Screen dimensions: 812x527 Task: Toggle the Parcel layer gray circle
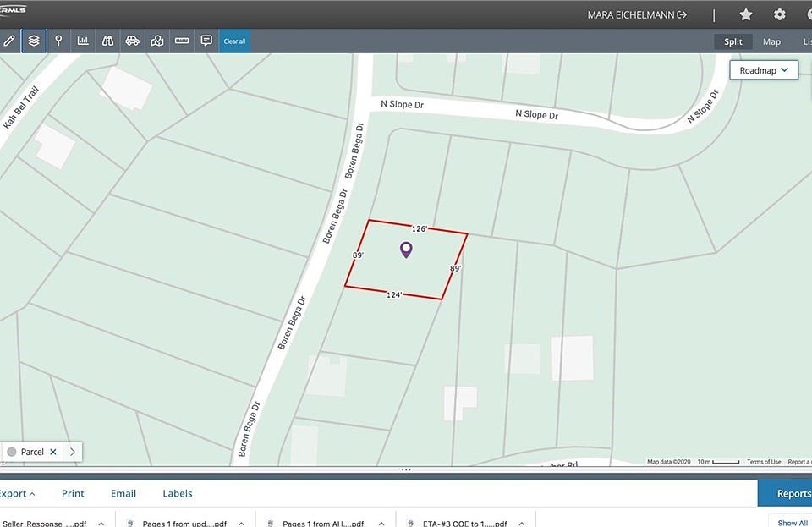[x=11, y=452]
